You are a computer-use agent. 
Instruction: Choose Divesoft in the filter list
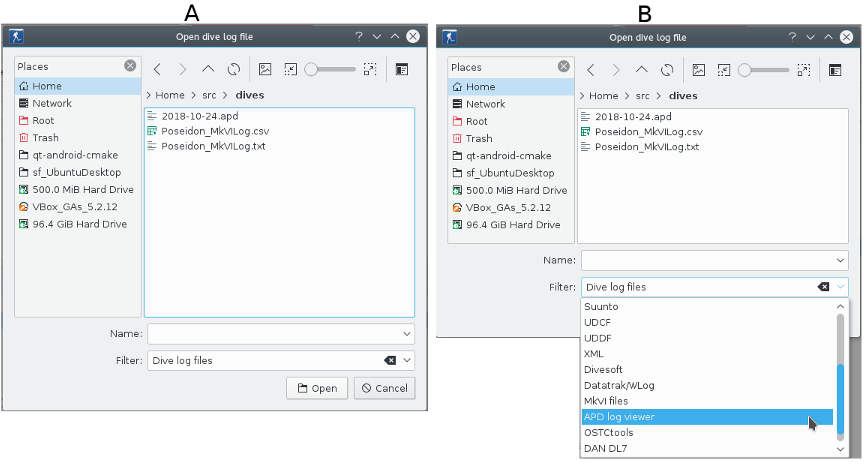click(602, 369)
